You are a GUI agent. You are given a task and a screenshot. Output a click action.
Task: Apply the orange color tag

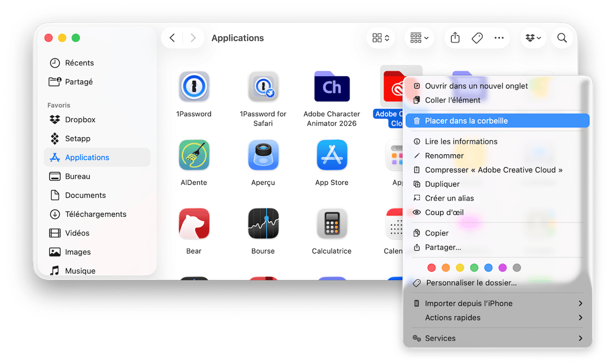[x=446, y=268]
